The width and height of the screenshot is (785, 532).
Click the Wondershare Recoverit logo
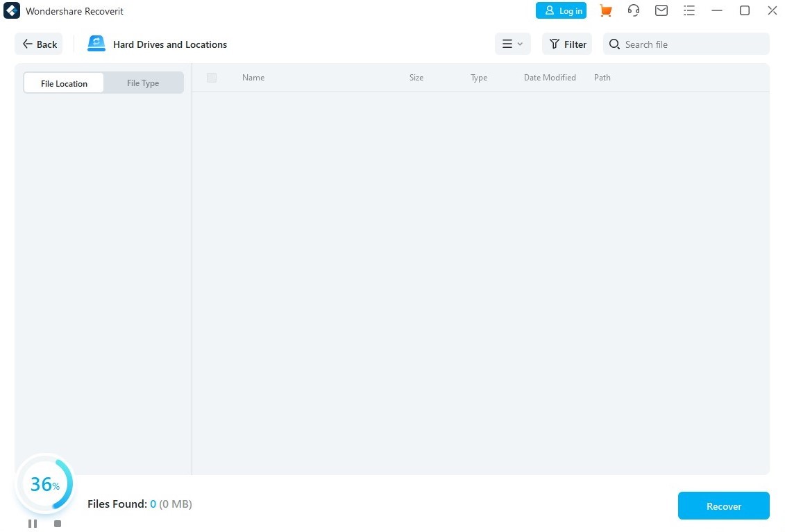click(12, 11)
